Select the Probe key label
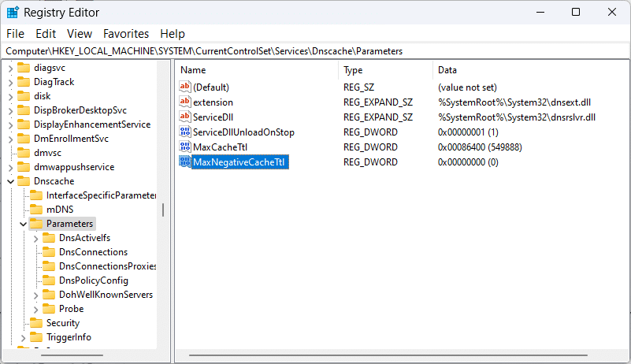631x364 pixels. pyautogui.click(x=71, y=309)
